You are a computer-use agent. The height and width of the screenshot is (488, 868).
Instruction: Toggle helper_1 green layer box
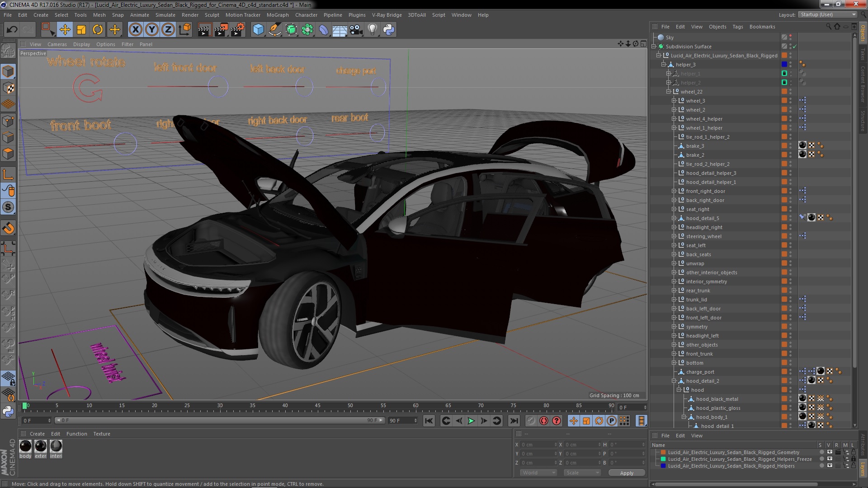point(784,74)
